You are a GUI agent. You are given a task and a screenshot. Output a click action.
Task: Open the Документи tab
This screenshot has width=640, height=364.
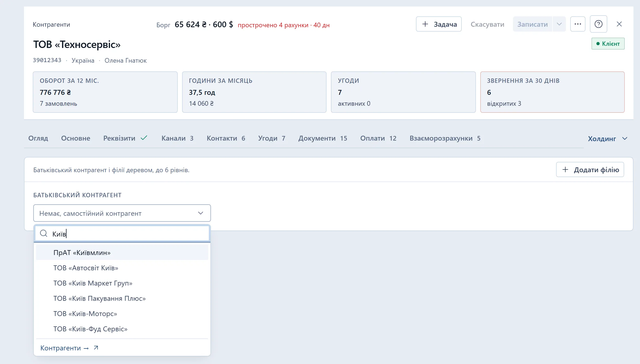click(x=323, y=138)
